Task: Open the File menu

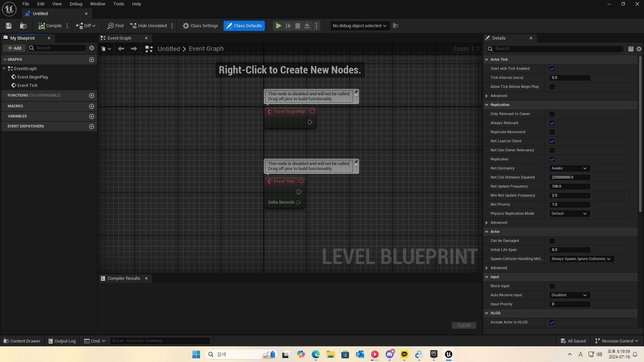Action: click(26, 4)
